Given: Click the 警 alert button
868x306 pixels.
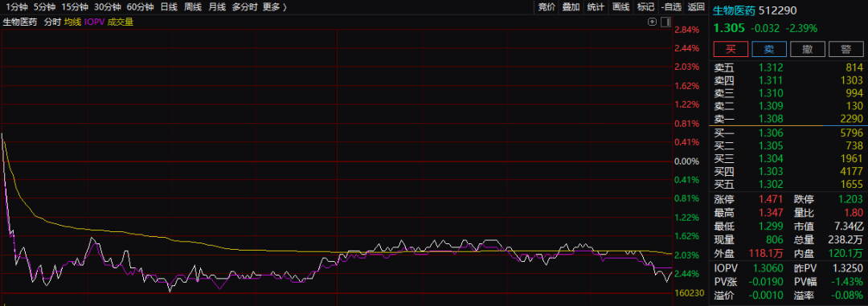Looking at the screenshot, I should click(845, 49).
